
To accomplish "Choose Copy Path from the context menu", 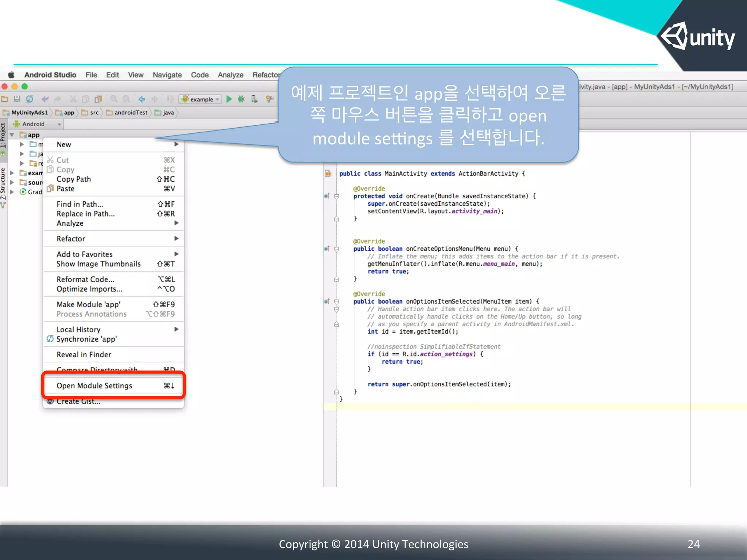I will point(113,179).
